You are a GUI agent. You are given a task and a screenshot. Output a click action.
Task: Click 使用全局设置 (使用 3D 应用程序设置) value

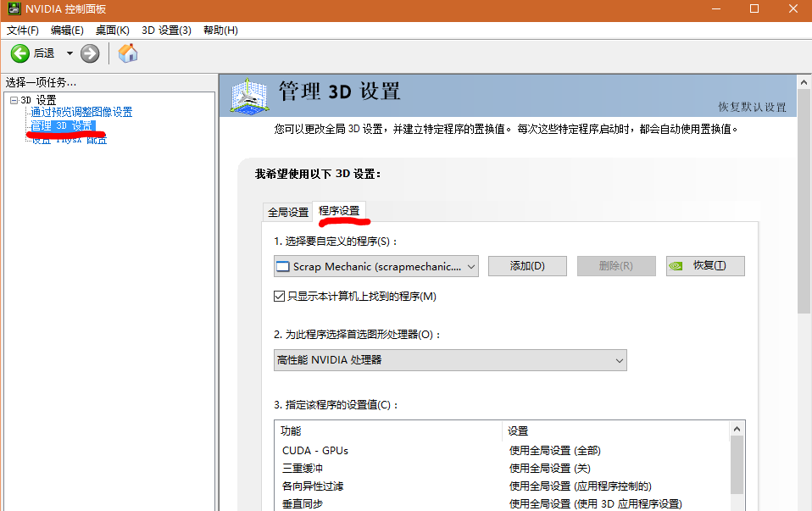click(596, 503)
